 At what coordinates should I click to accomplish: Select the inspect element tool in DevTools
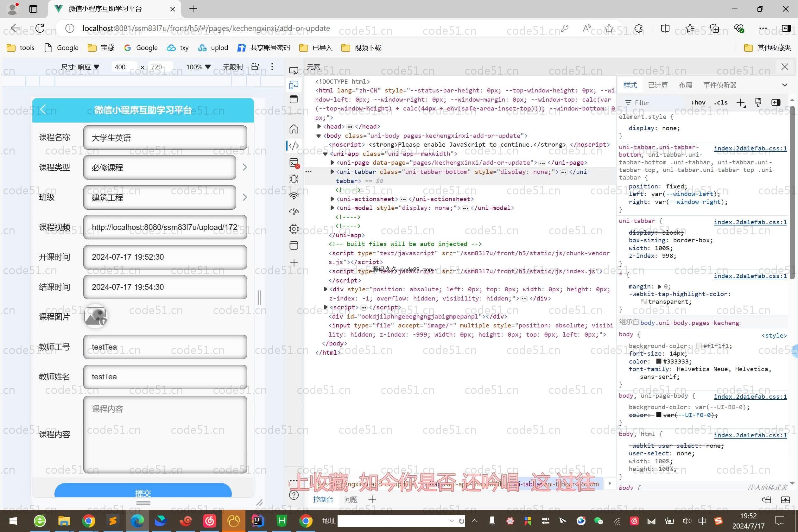294,71
